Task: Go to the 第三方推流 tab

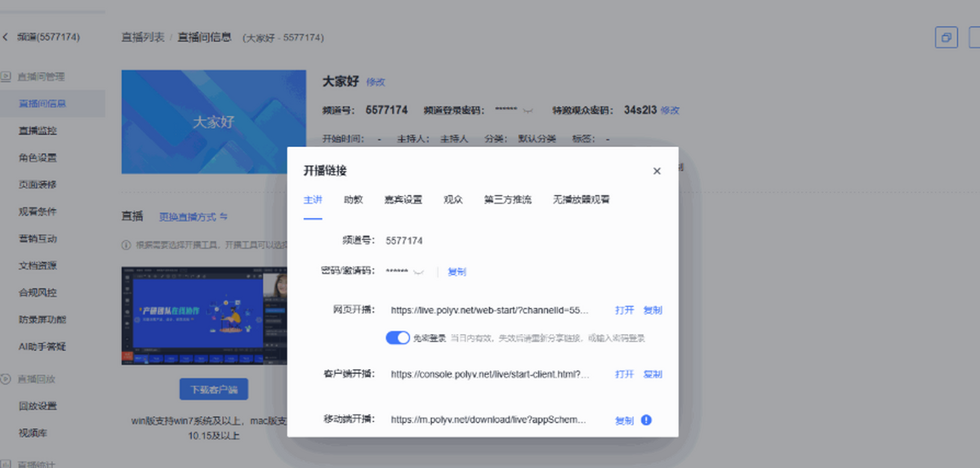Action: click(x=507, y=199)
